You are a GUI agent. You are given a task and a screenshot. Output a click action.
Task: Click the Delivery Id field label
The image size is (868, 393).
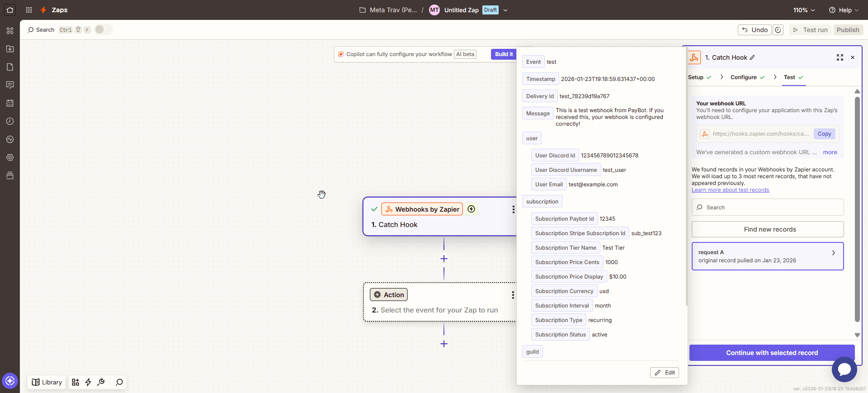540,96
